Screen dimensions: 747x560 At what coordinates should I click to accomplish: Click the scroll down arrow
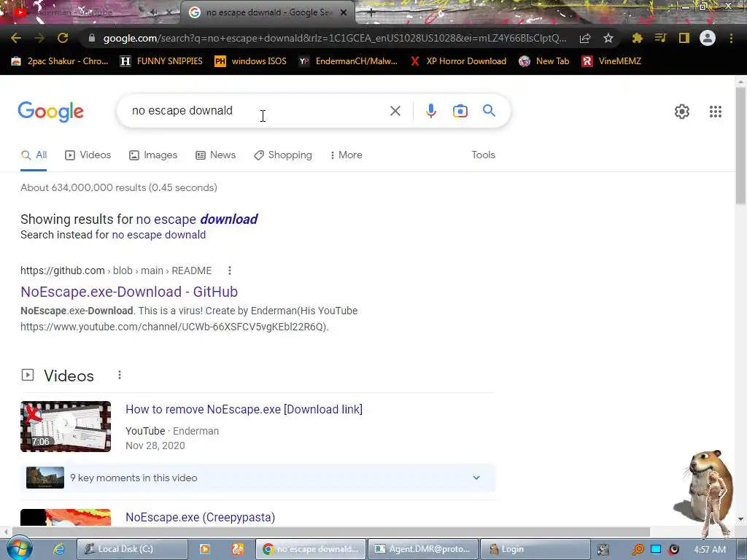[x=740, y=518]
